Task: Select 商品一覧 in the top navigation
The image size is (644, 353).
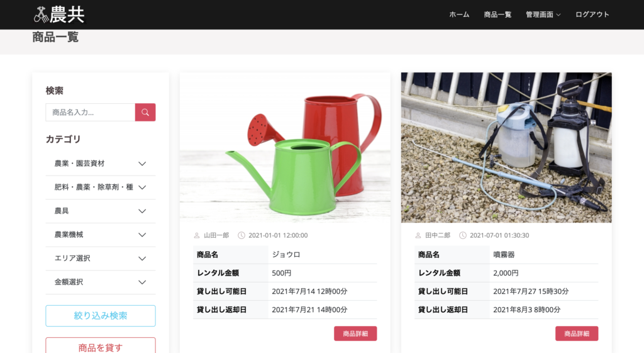Action: 497,14
